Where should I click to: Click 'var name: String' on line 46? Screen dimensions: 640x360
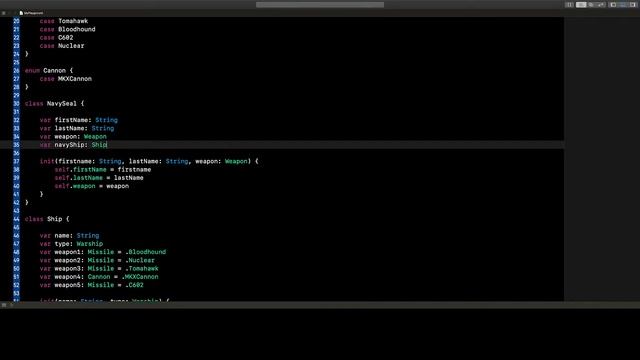[69, 236]
